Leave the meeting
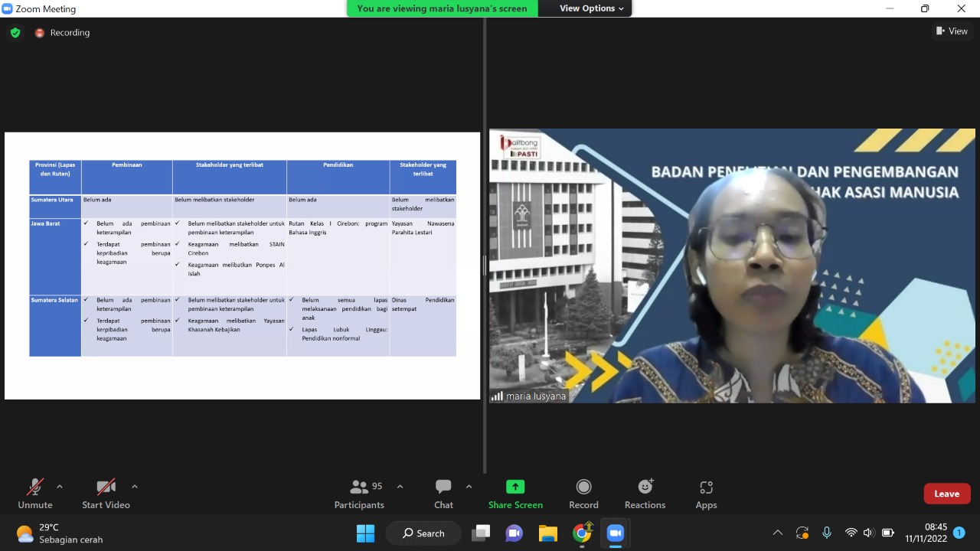 click(946, 494)
